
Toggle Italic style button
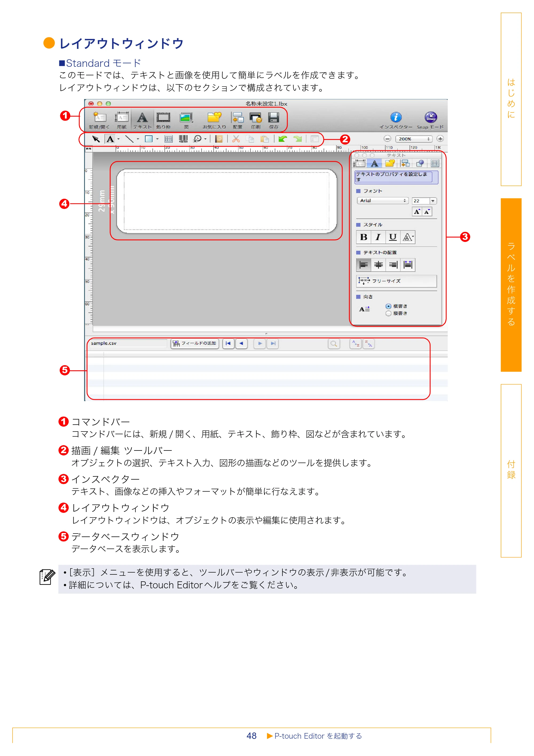pos(378,237)
